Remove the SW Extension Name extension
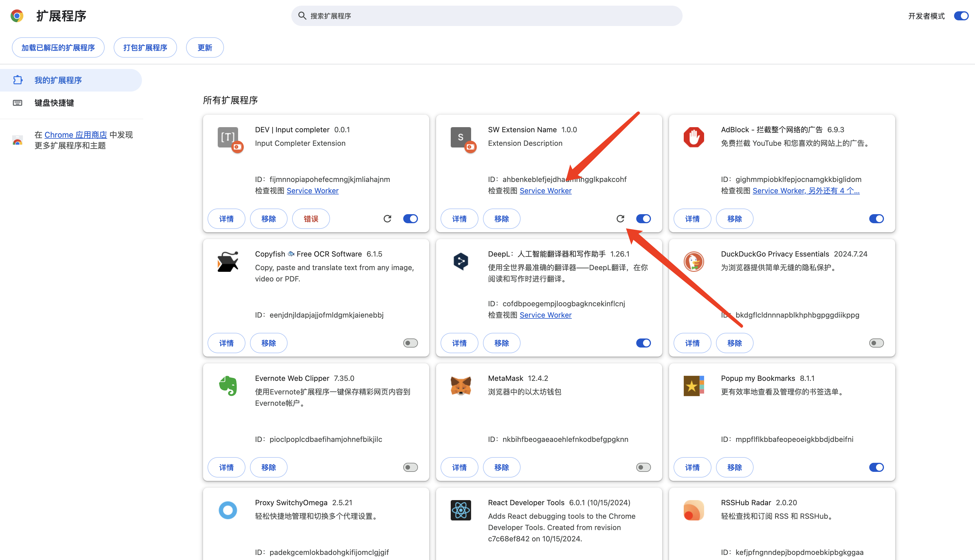 point(502,219)
